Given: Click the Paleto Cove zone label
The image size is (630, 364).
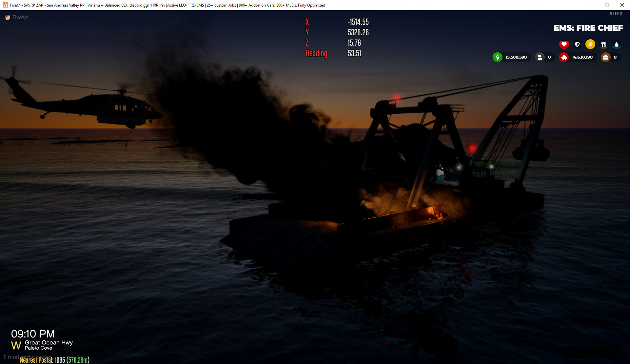Looking at the screenshot, I should (38, 348).
